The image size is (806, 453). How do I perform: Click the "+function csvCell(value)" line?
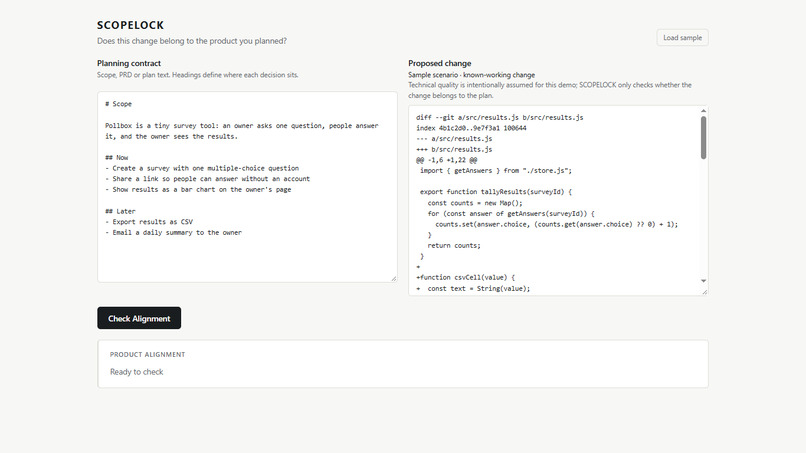click(x=465, y=278)
